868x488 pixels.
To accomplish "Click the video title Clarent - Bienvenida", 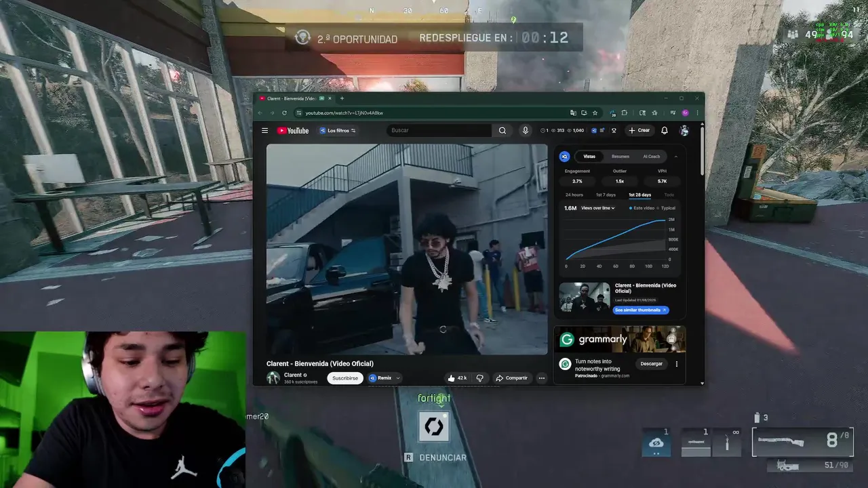I will (320, 364).
